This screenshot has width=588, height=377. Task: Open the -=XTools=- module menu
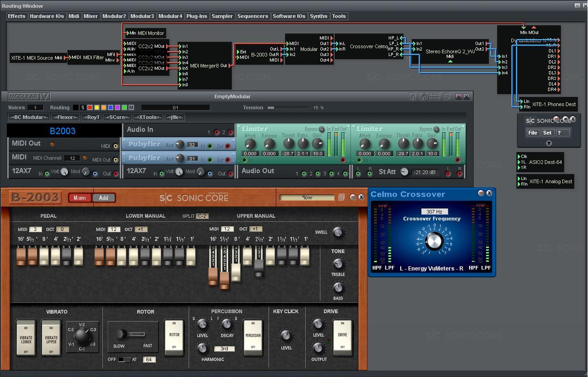(x=147, y=117)
